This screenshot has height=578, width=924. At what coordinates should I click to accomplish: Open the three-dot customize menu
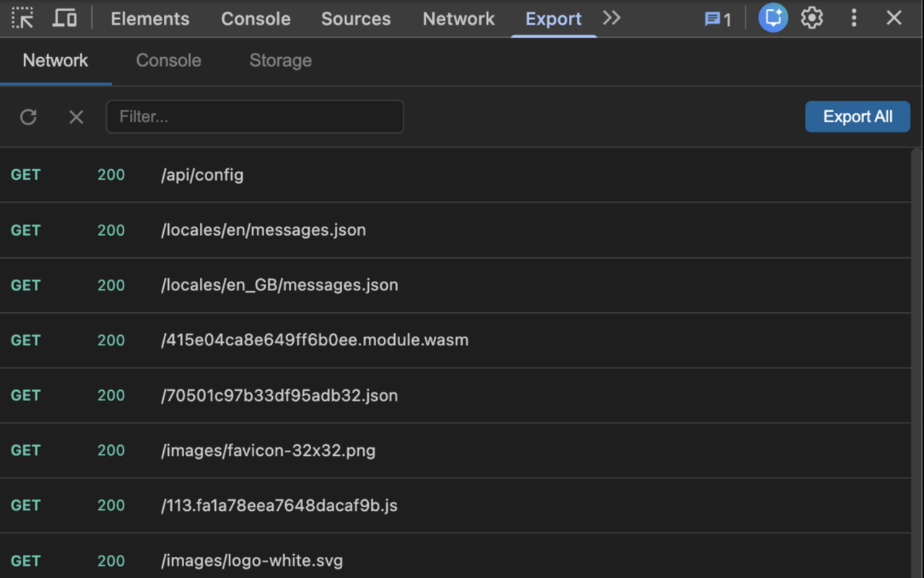pyautogui.click(x=854, y=18)
